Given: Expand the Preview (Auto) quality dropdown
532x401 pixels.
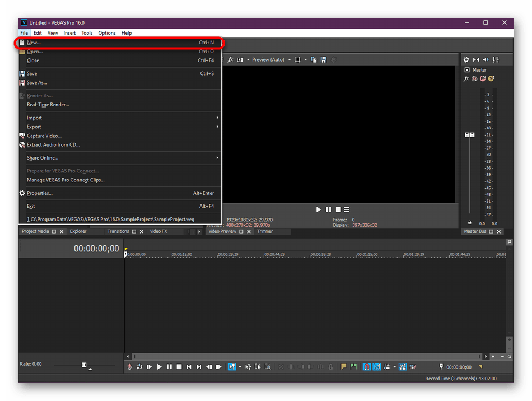Looking at the screenshot, I should click(290, 60).
